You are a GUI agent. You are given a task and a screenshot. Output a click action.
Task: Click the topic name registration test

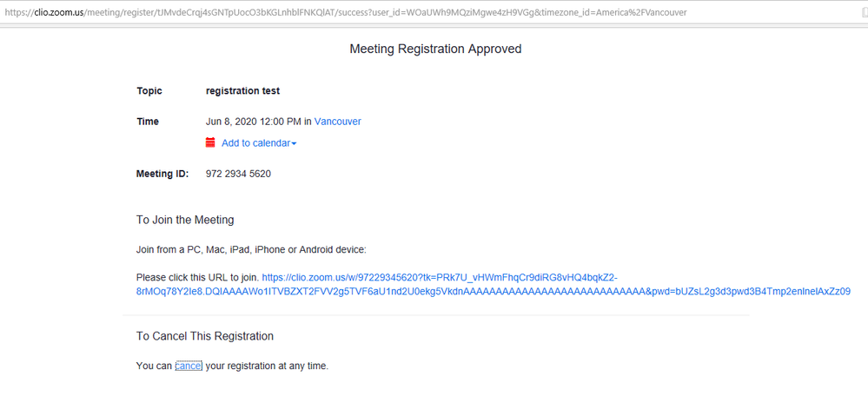[242, 90]
